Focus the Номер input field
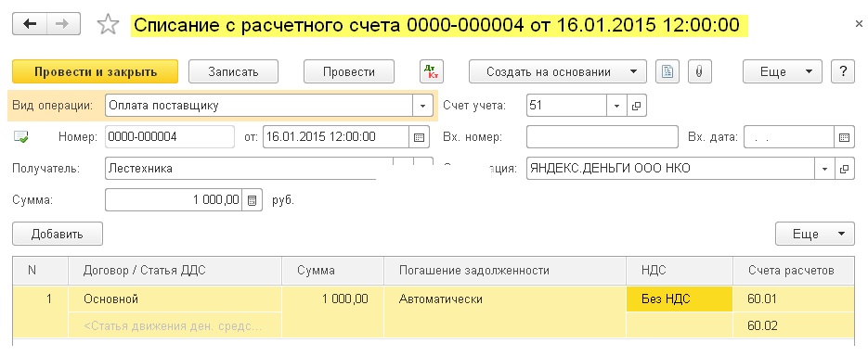The width and height of the screenshot is (868, 356). pyautogui.click(x=169, y=137)
